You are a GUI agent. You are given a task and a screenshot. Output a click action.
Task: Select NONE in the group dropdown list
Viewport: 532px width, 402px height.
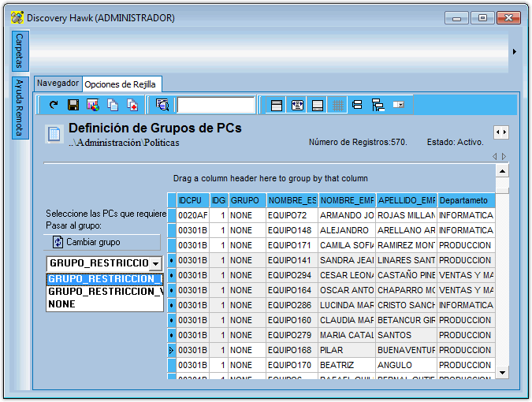coord(105,304)
